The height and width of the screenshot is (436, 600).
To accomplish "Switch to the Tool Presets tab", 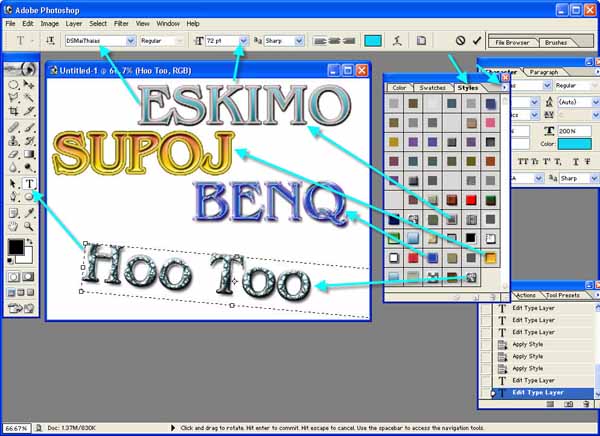I will (x=562, y=295).
